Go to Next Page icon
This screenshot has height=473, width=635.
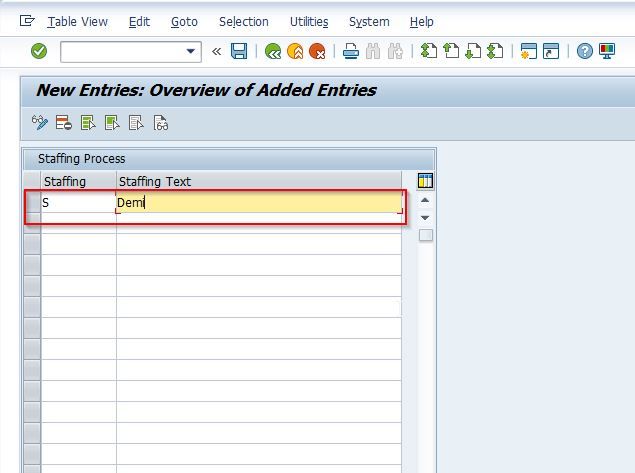click(x=473, y=51)
